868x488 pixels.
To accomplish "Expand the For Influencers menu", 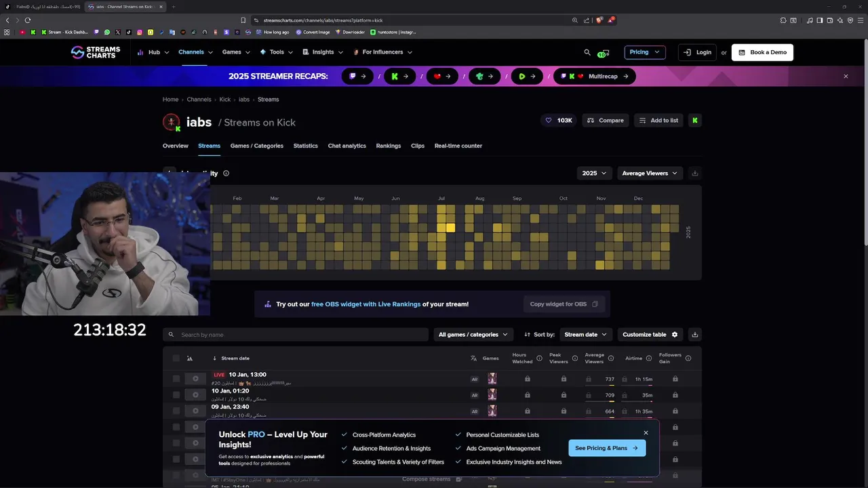I will (x=382, y=52).
